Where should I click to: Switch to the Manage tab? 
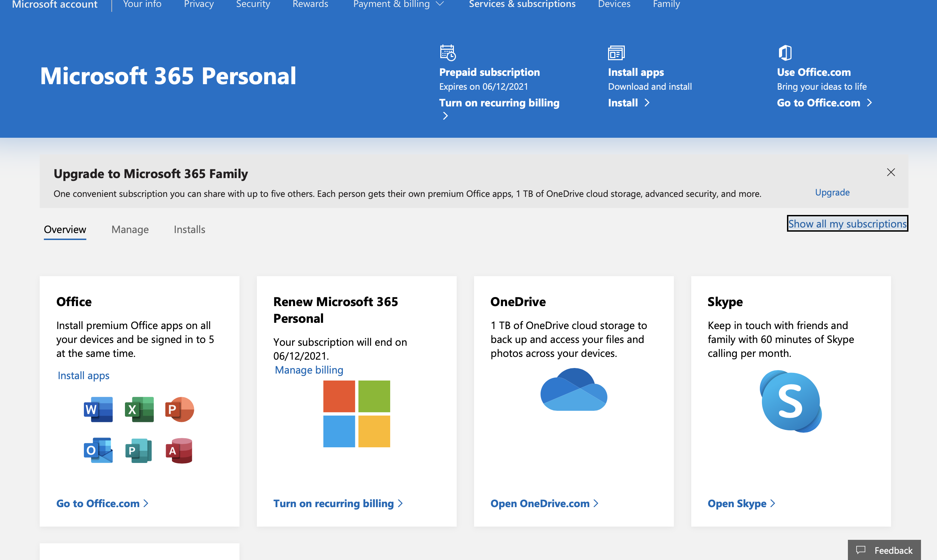click(130, 230)
